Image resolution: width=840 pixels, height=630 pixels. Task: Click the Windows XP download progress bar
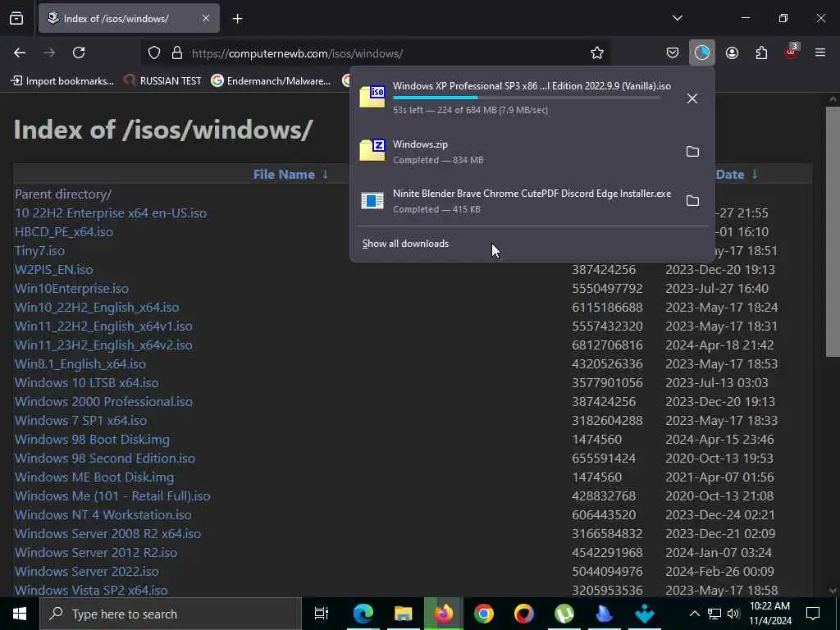tap(527, 98)
